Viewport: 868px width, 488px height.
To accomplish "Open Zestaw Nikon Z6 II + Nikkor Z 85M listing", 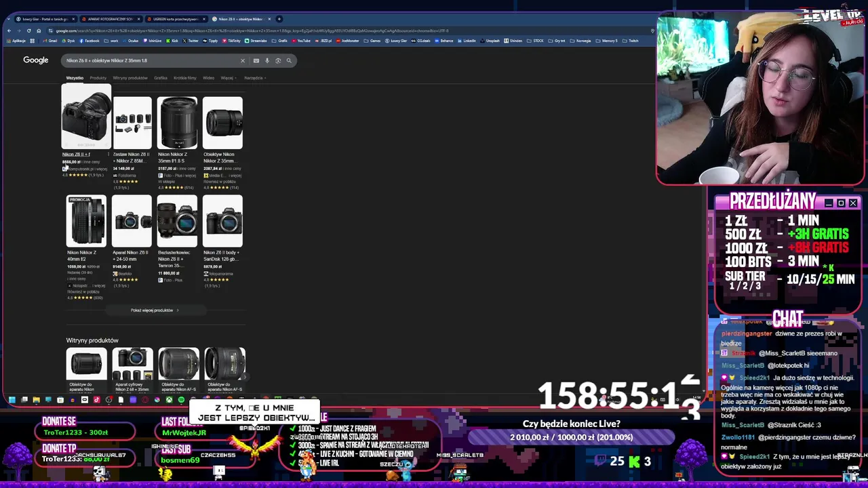I will (x=132, y=157).
